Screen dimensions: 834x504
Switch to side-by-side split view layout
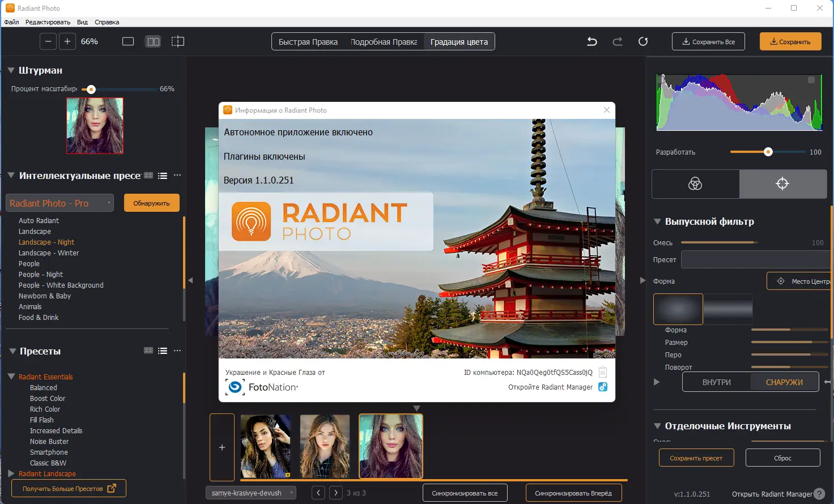[153, 41]
